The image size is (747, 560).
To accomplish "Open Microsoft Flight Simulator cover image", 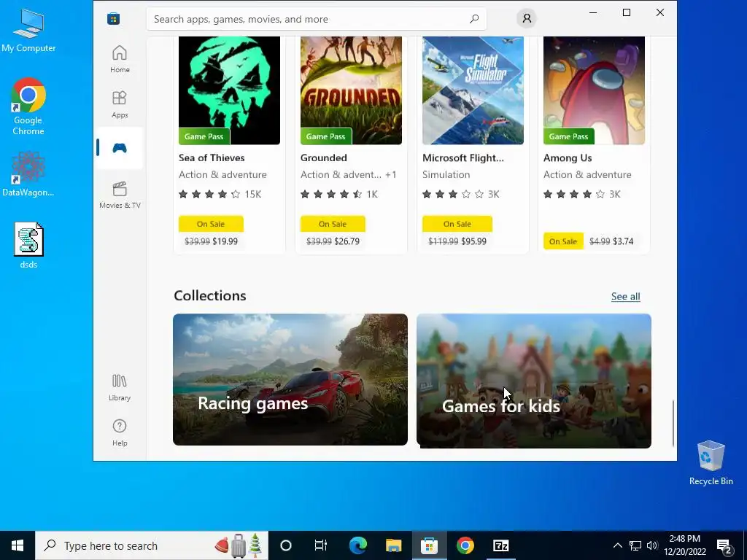I will [x=473, y=90].
